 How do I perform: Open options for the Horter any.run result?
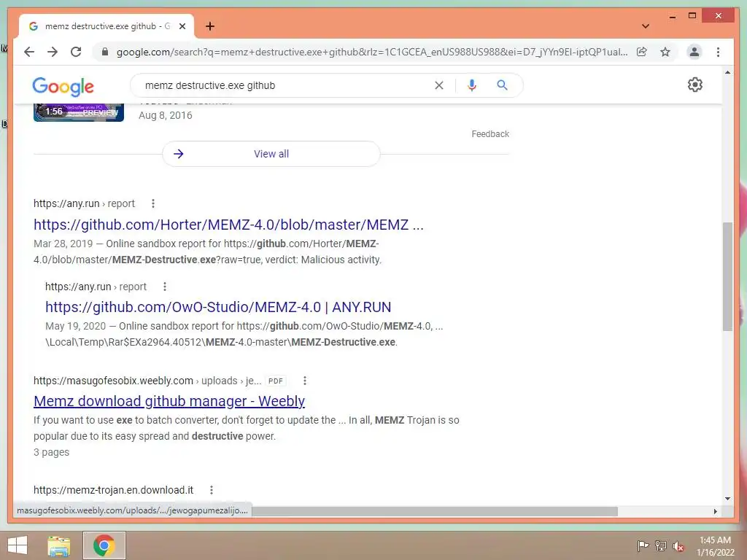pos(153,203)
